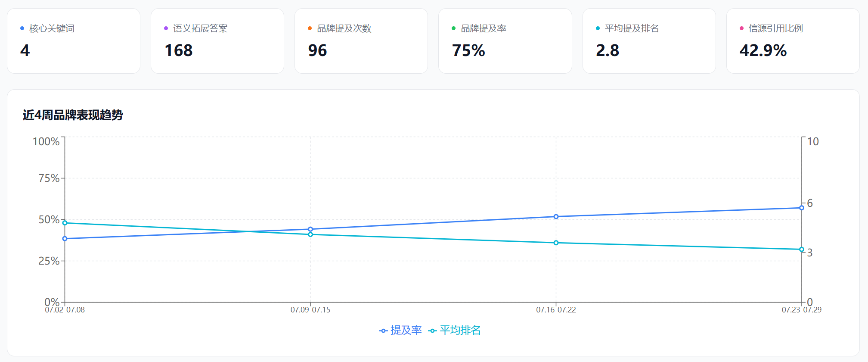Click the 25% y-axis label
This screenshot has height=362, width=868.
(x=49, y=261)
